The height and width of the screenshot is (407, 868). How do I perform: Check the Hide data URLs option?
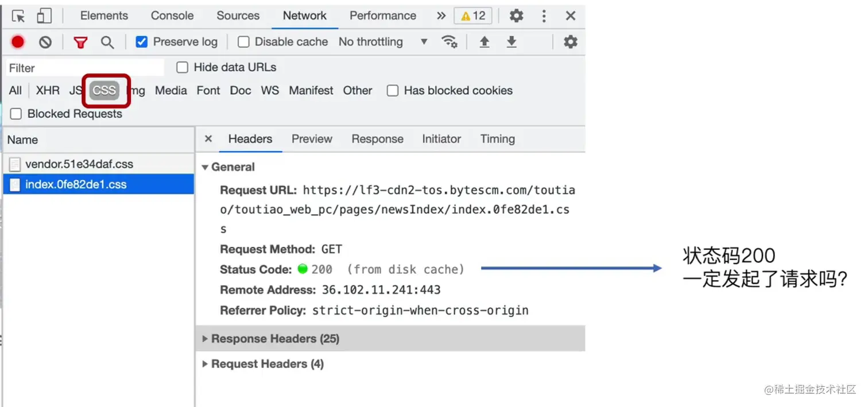coord(183,68)
